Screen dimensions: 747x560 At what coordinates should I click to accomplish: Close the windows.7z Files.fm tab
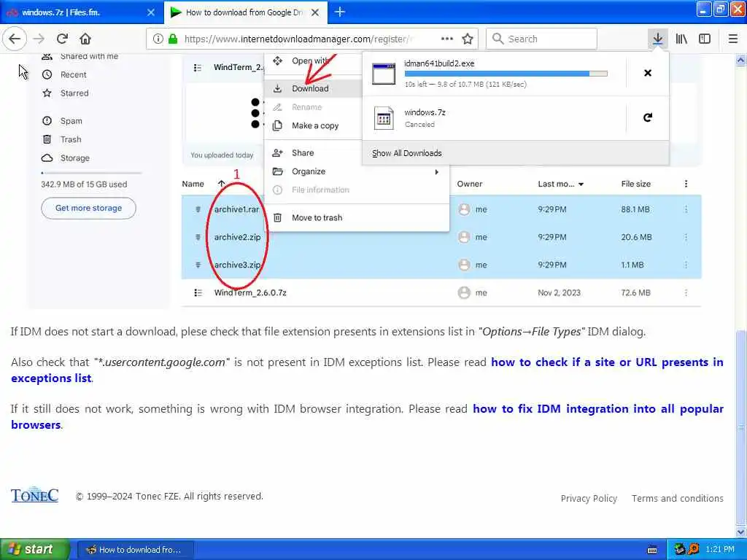151,12
